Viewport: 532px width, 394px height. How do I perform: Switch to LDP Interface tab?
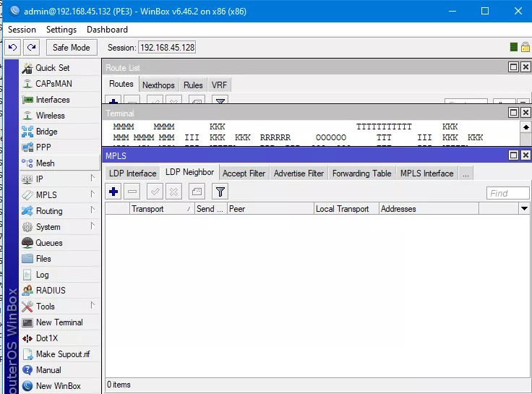(x=133, y=174)
